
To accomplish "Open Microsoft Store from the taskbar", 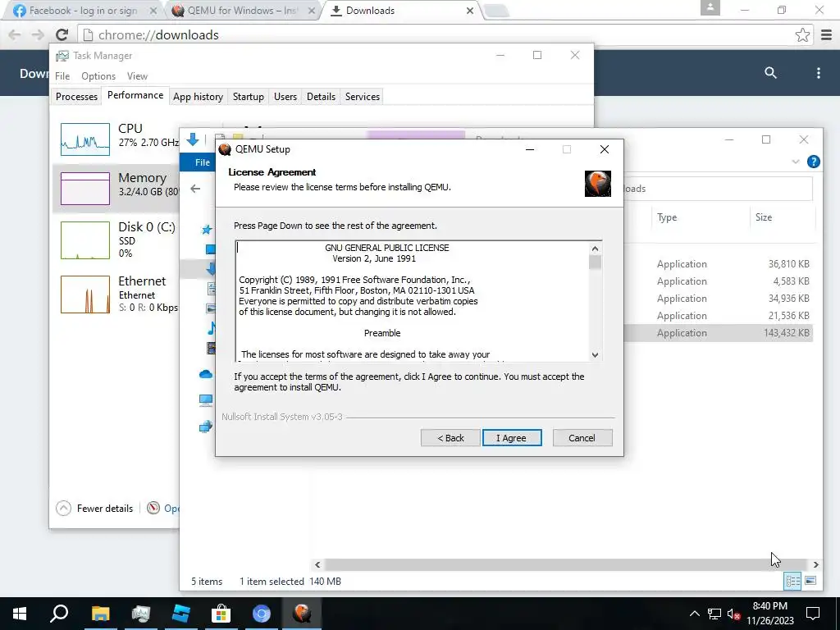I will pyautogui.click(x=221, y=614).
